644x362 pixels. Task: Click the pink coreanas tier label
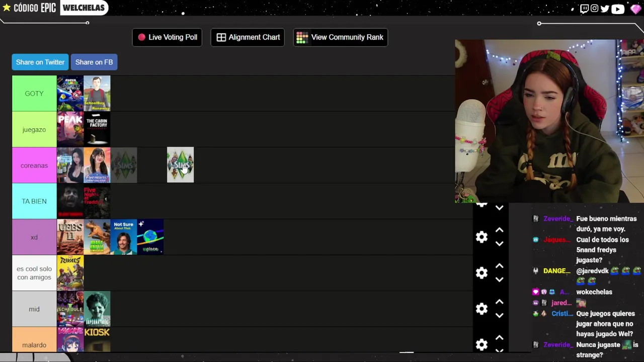(x=34, y=165)
